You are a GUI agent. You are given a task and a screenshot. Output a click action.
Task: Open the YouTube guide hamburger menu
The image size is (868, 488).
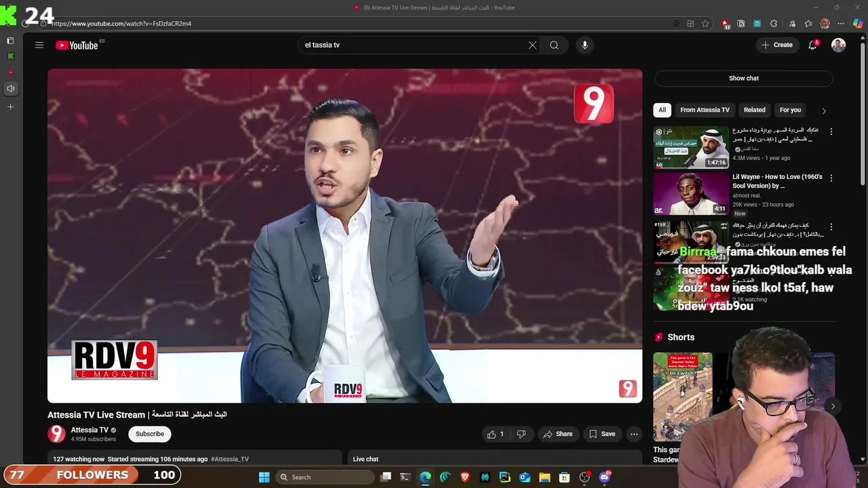tap(39, 45)
